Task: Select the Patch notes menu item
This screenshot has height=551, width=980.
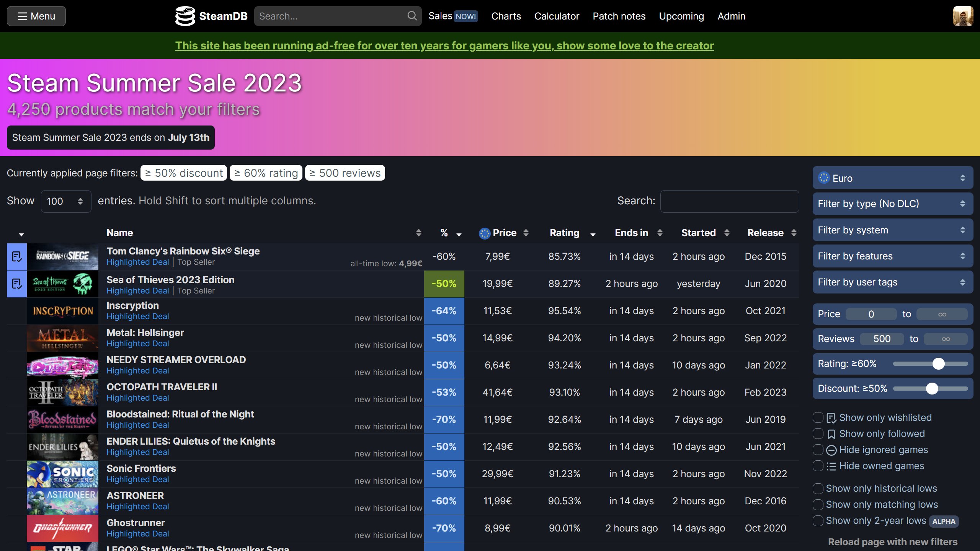Action: (619, 15)
